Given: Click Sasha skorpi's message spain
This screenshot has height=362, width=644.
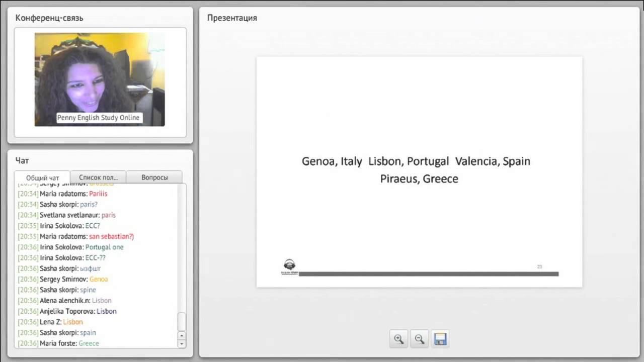Looking at the screenshot, I should (x=88, y=332).
